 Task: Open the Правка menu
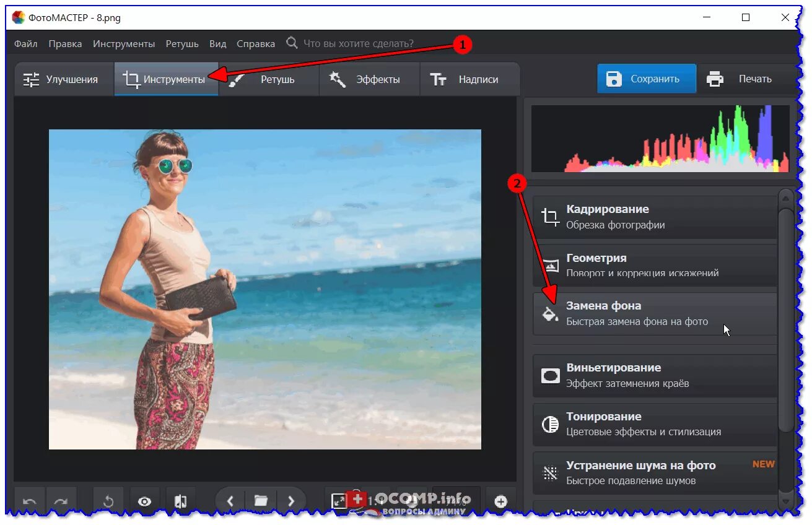(65, 44)
